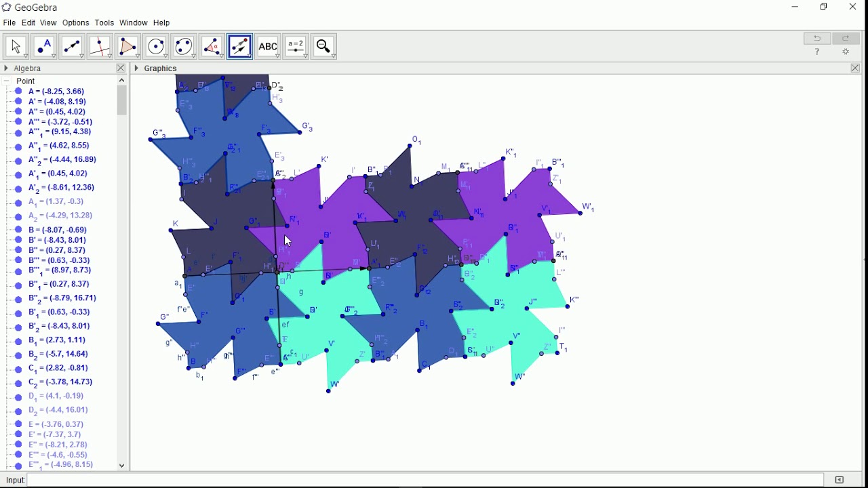Select the Circle with Center tool

click(156, 47)
